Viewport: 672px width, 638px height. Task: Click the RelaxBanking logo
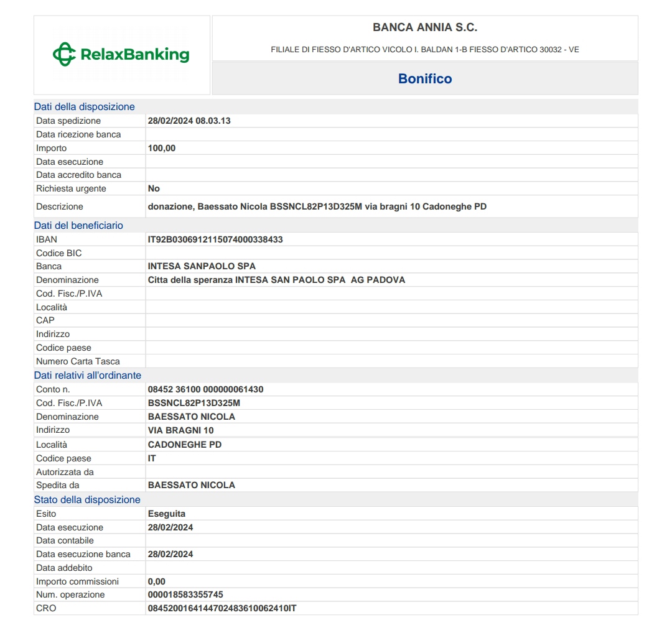tap(121, 54)
